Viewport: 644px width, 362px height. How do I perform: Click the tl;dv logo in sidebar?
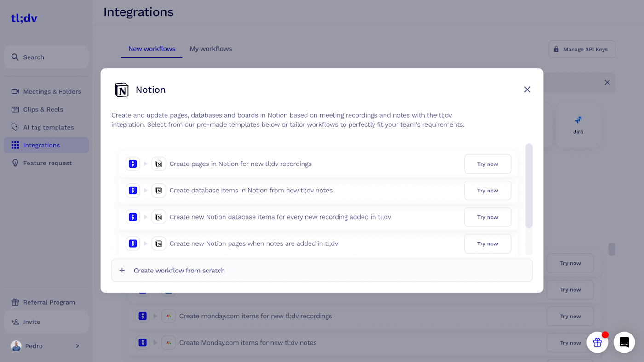pyautogui.click(x=24, y=18)
